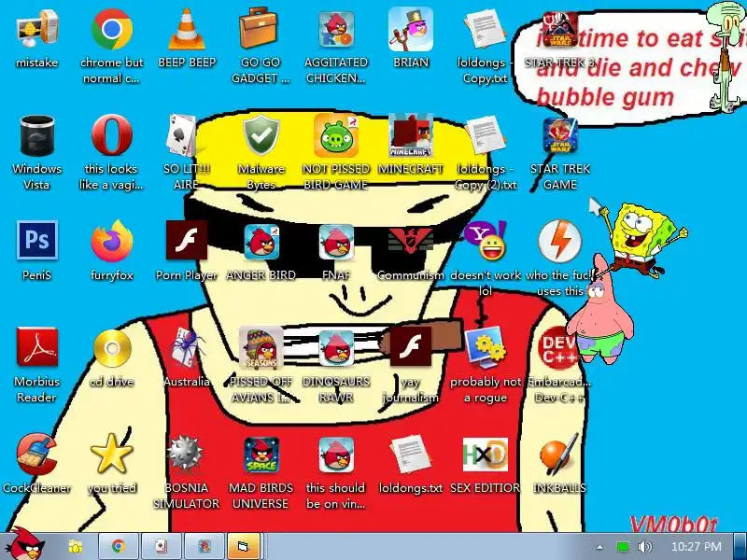The width and height of the screenshot is (747, 560).
Task: Open the Windows Vista recycle bin icon
Action: coord(37,136)
